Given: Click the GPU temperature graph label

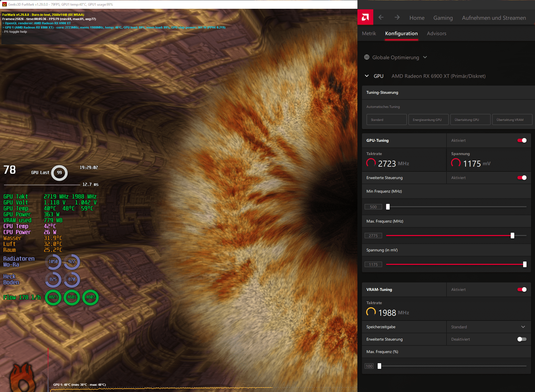Looking at the screenshot, I should point(79,385).
